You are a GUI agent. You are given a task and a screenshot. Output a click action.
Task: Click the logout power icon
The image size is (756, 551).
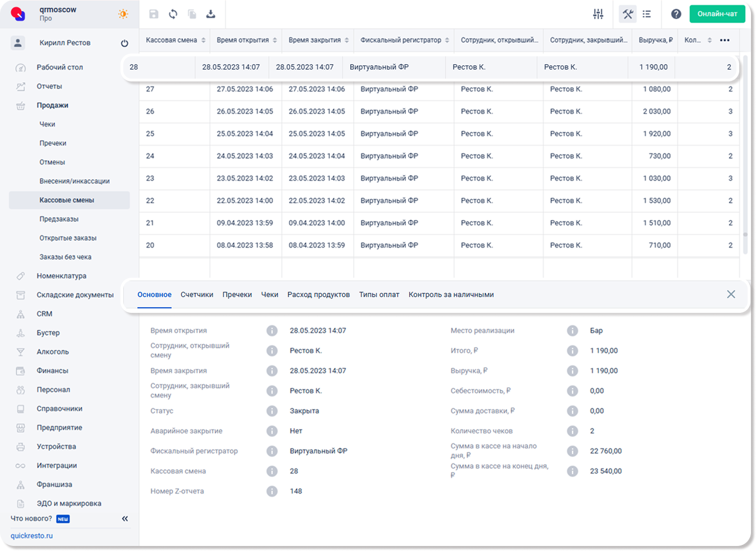124,43
